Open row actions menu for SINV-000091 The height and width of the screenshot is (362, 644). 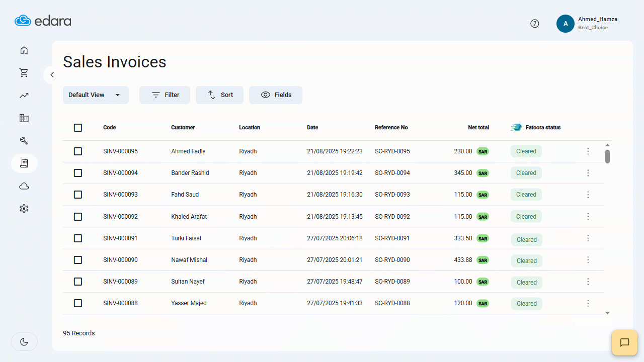point(588,238)
